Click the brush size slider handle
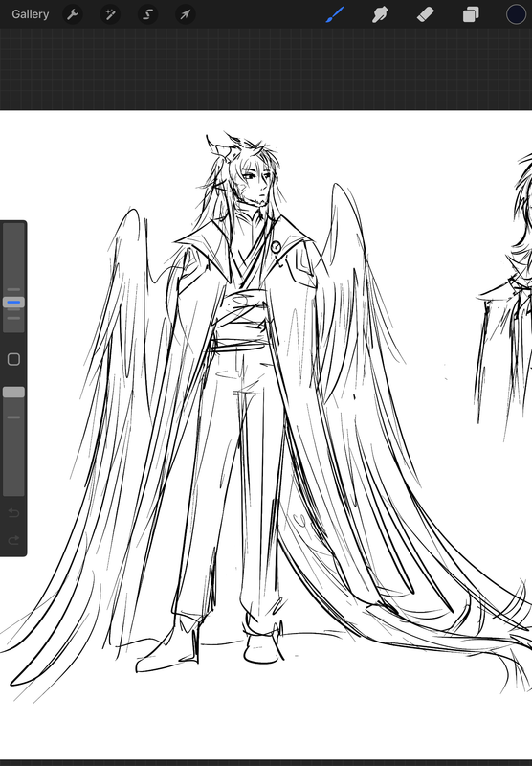532x766 pixels. tap(13, 303)
